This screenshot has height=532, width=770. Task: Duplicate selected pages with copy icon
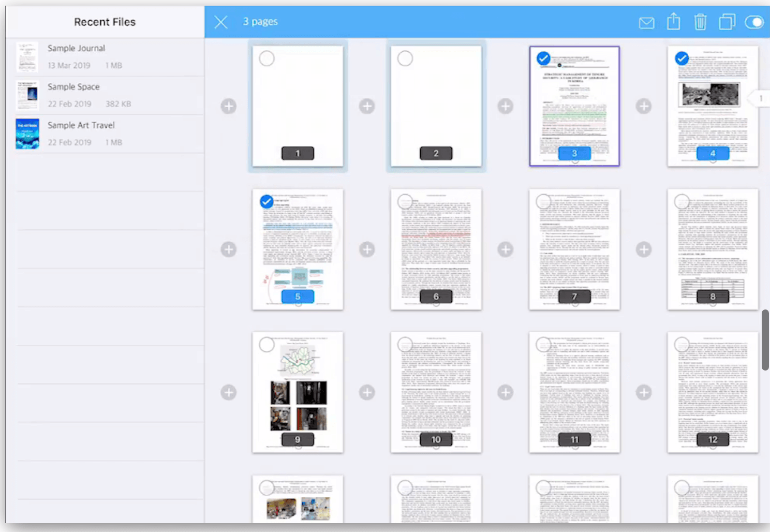tap(727, 22)
